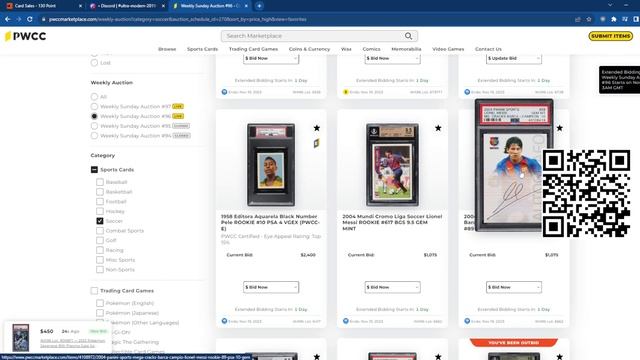Open Bid Now dropdown on top left card
640x360 pixels.
271,59
